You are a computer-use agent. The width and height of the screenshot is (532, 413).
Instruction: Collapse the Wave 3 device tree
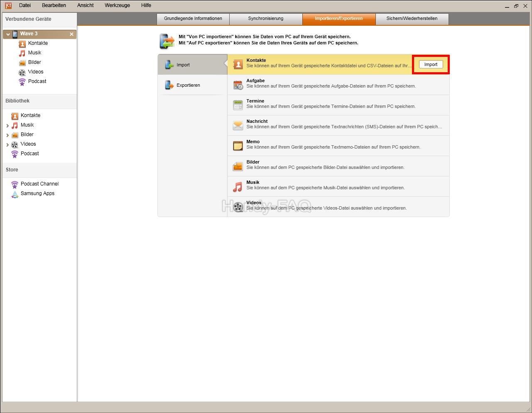pyautogui.click(x=8, y=34)
